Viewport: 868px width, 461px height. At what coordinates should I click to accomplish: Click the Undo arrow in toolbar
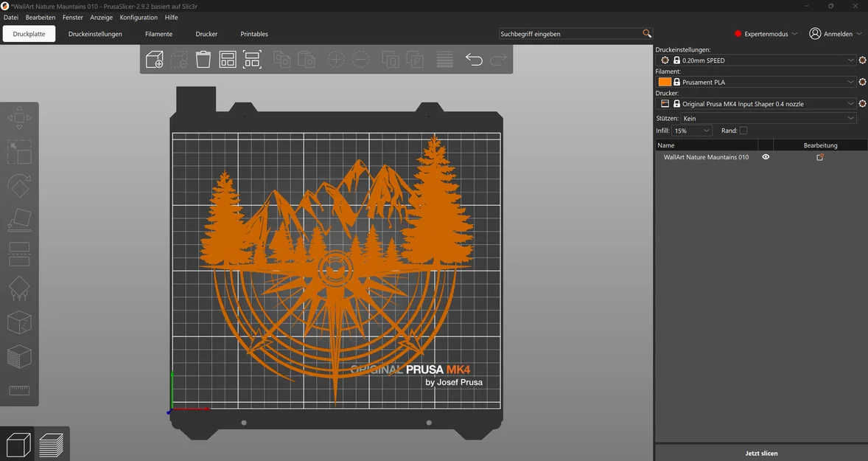tap(474, 59)
